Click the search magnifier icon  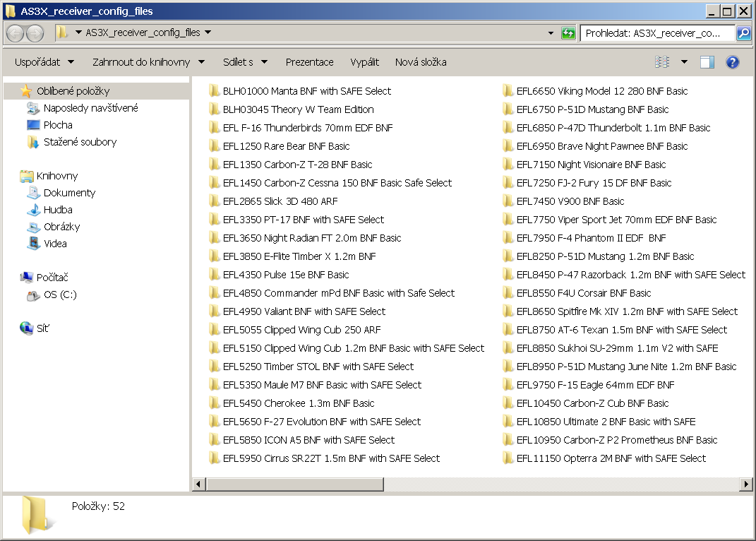(743, 33)
